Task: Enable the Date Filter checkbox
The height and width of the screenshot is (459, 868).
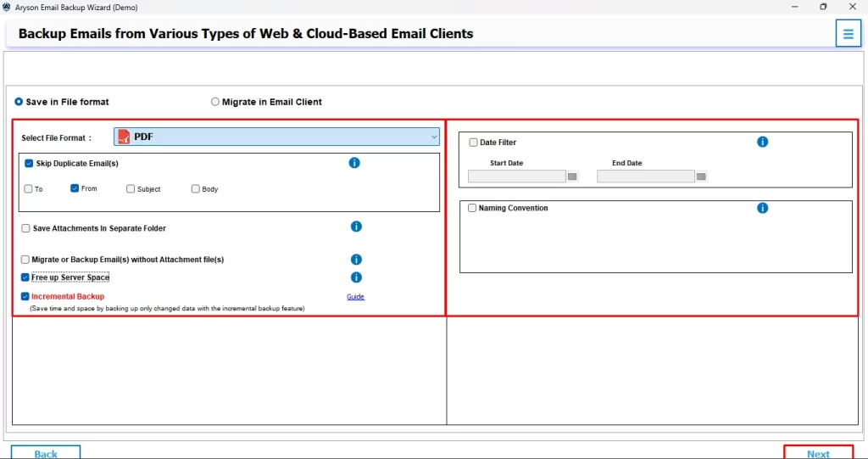Action: pyautogui.click(x=473, y=143)
